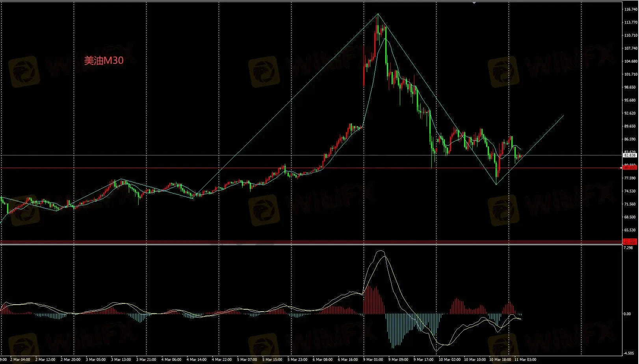
Task: Click the 6 Mar 16:00 time label
Action: tap(348, 360)
